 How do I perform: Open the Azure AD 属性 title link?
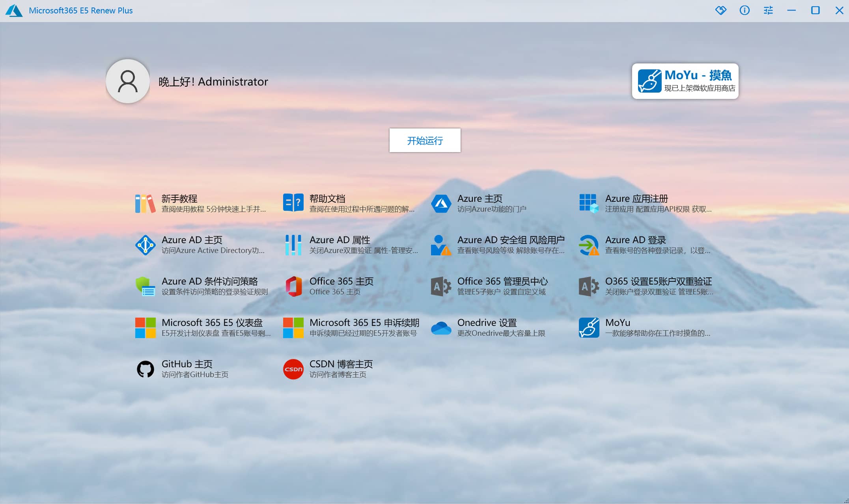click(340, 240)
